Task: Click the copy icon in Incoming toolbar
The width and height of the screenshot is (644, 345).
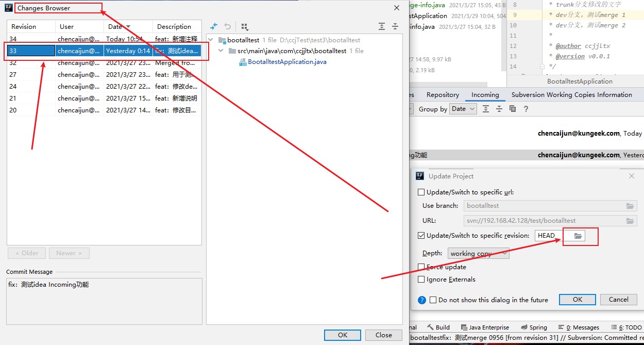Action: [512, 109]
